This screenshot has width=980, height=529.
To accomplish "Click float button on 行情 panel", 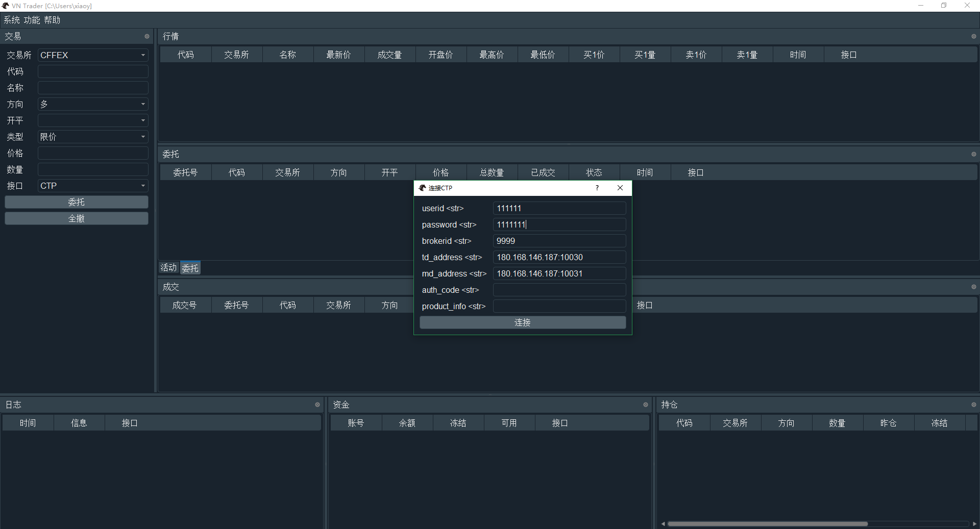I will 973,36.
